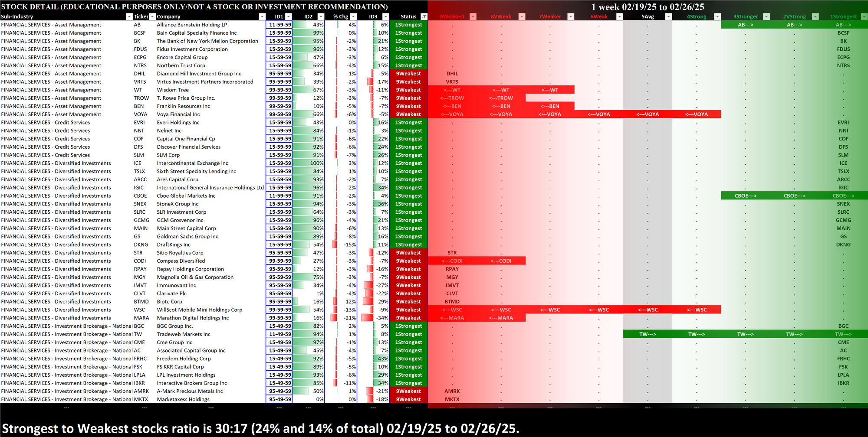Click the 'TW--->' cell under 5Avg
This screenshot has height=437, width=868.
pyautogui.click(x=648, y=334)
